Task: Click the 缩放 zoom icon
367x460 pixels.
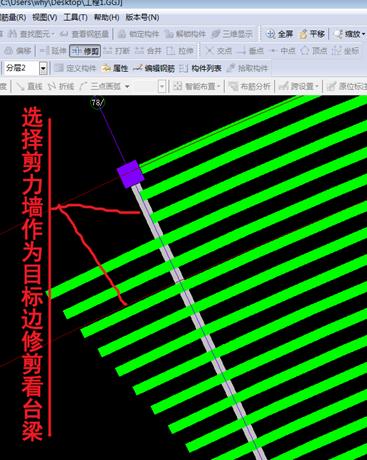Action: pyautogui.click(x=338, y=34)
